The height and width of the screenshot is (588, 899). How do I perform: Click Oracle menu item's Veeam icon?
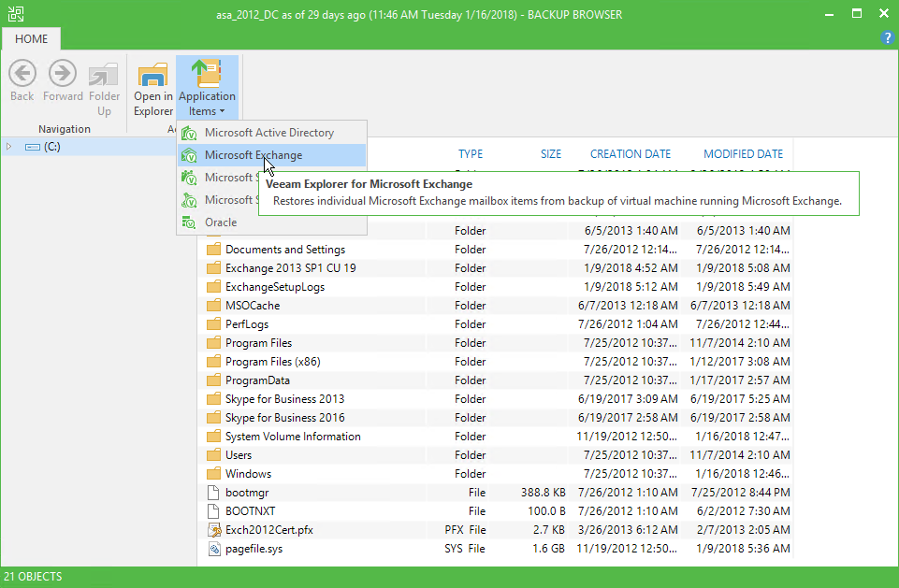(x=189, y=222)
